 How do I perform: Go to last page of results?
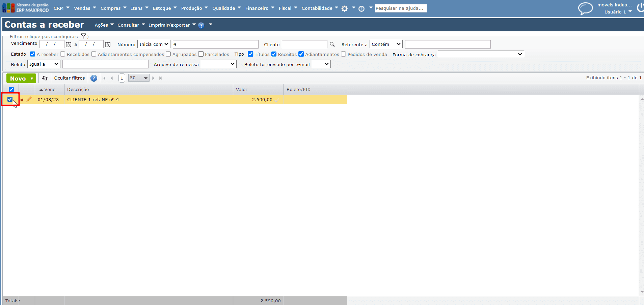pyautogui.click(x=161, y=78)
